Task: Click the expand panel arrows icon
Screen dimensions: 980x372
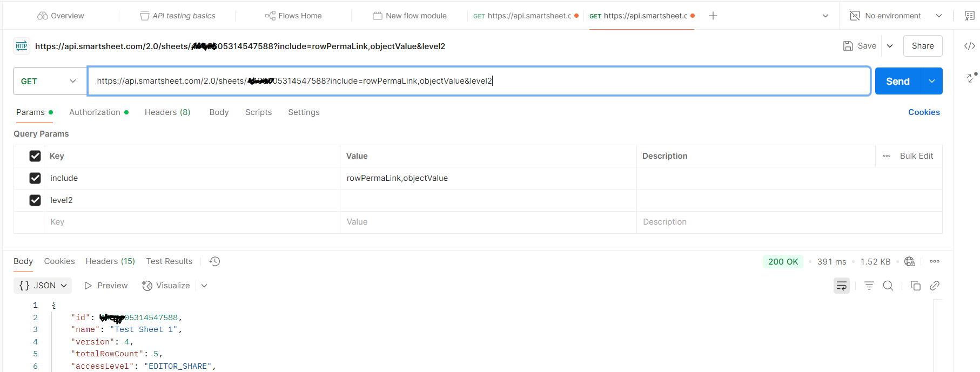Action: tap(971, 78)
